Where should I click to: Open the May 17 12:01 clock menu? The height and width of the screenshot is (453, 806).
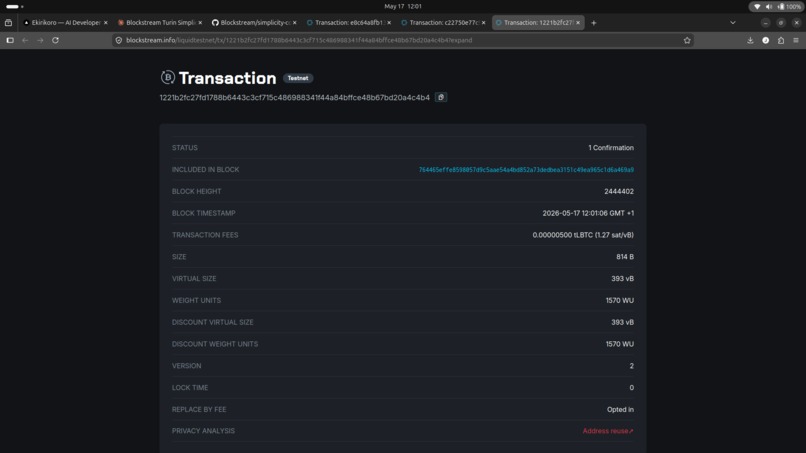403,6
